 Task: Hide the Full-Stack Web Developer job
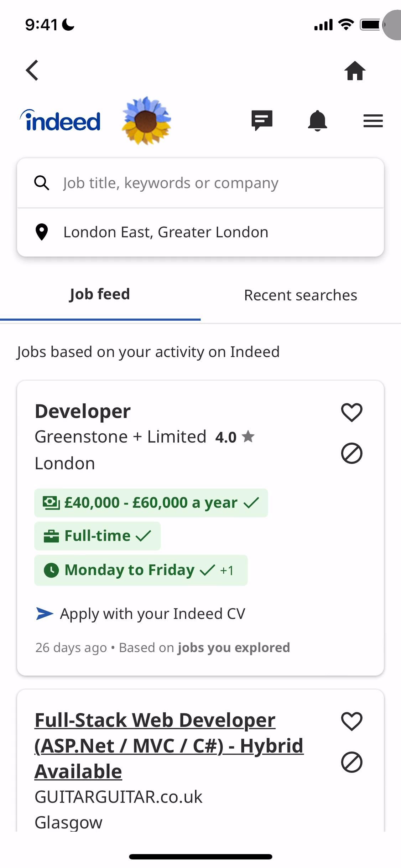[x=351, y=762]
